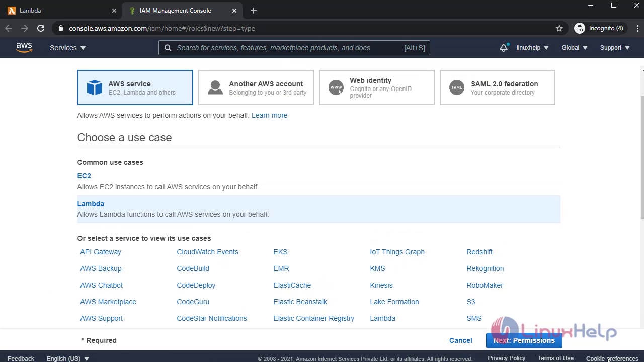Select CodeDeploy service
The height and width of the screenshot is (362, 644).
tap(196, 285)
